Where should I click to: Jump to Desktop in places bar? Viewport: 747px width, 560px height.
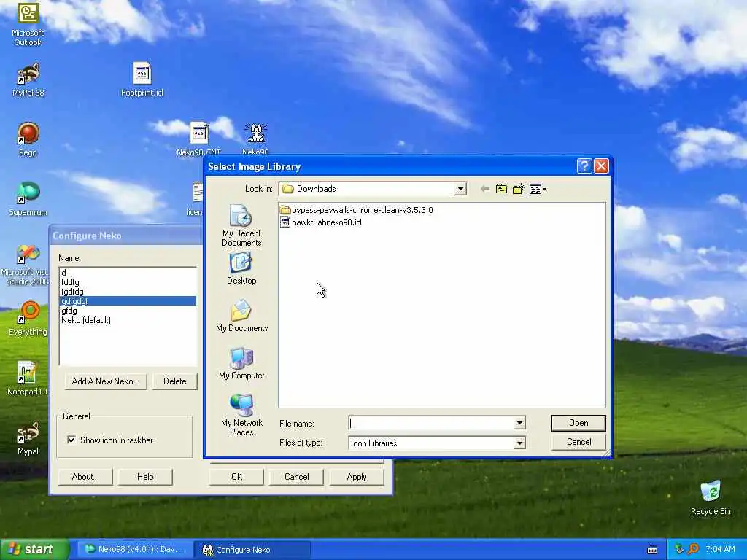(241, 268)
